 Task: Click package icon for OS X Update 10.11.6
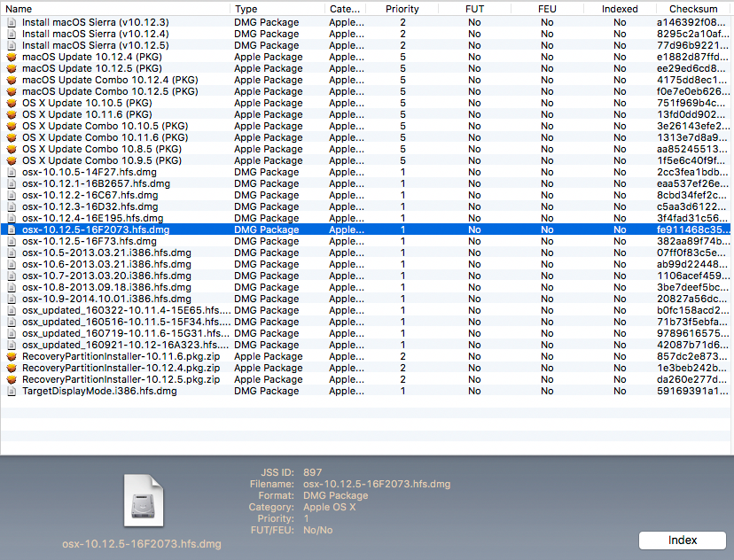pos(12,114)
